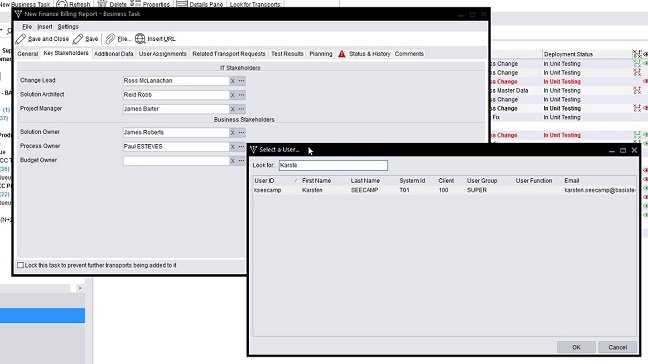Viewport: 648px width, 364px height.
Task: Click the Process Owner name field
Action: click(176, 147)
